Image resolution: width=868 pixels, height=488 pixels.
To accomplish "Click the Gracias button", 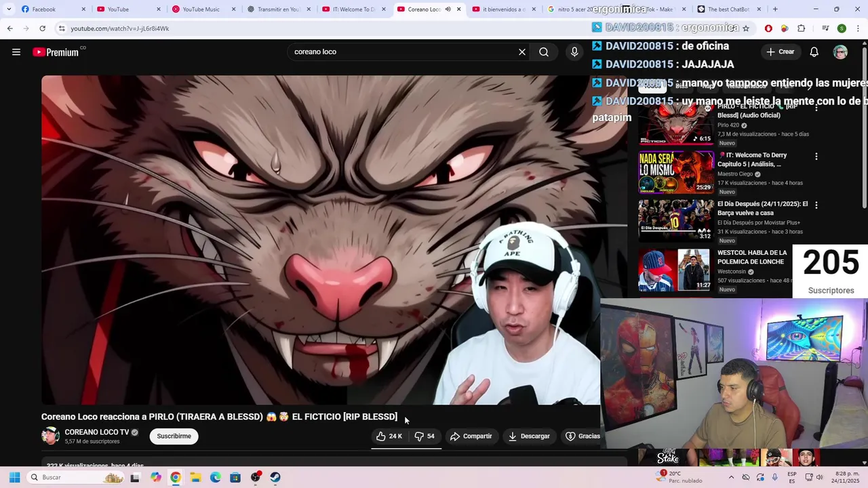I will 583,436.
